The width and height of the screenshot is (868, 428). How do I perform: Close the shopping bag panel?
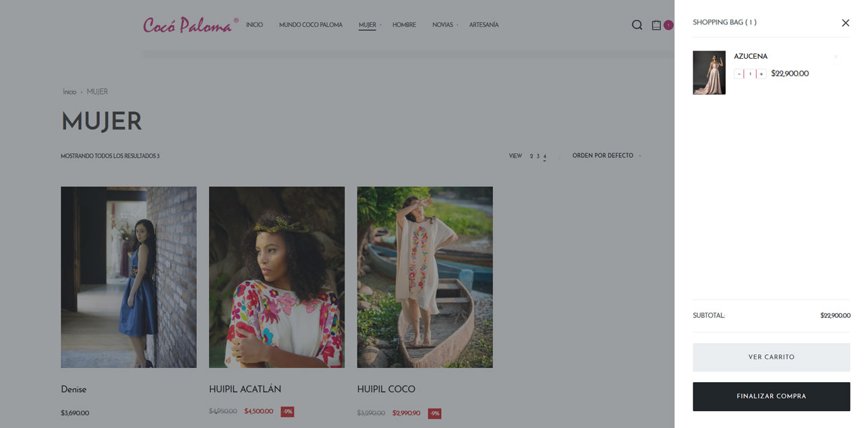[x=845, y=23]
